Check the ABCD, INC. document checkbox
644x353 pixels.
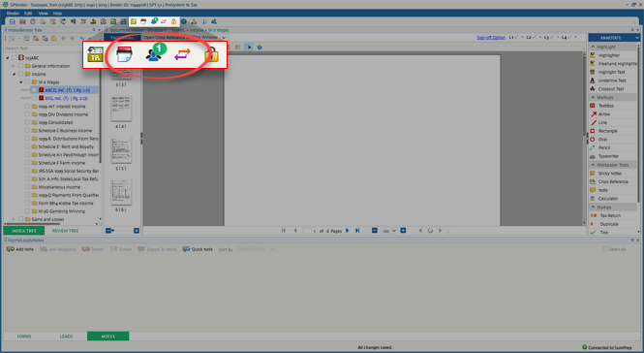click(x=34, y=90)
